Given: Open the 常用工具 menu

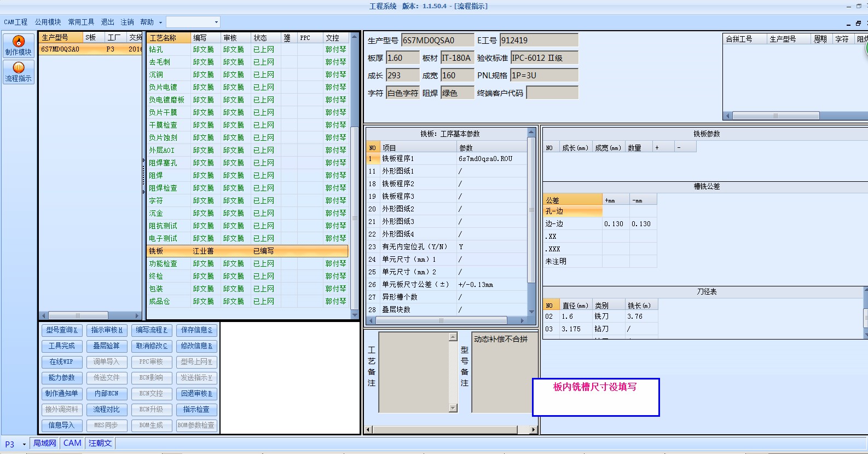Looking at the screenshot, I should coord(81,22).
